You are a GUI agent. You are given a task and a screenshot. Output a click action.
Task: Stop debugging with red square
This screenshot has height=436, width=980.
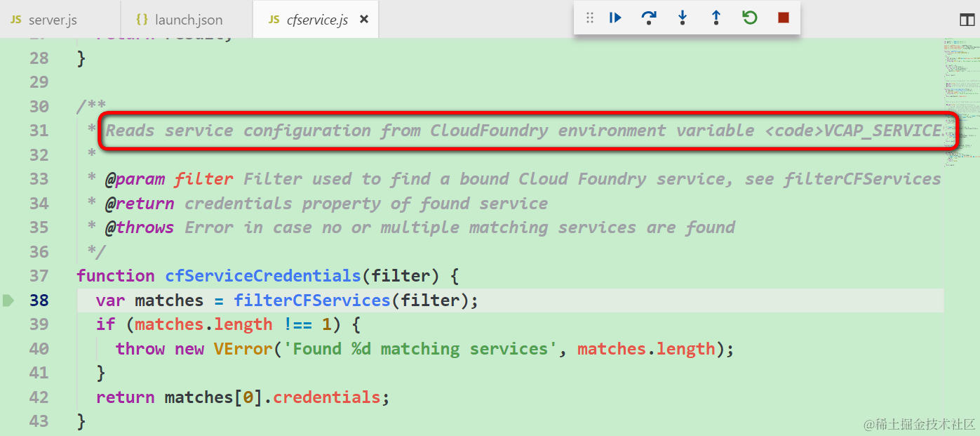pyautogui.click(x=784, y=18)
